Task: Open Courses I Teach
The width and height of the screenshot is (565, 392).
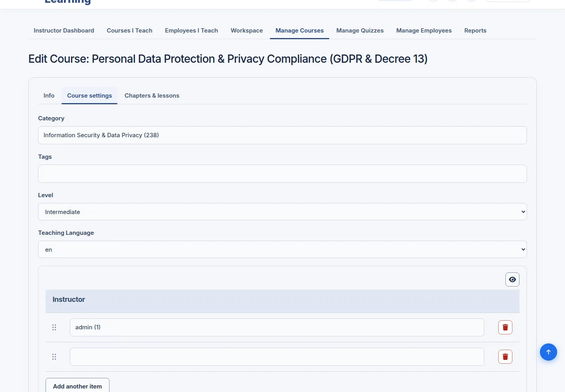Action: (x=129, y=31)
